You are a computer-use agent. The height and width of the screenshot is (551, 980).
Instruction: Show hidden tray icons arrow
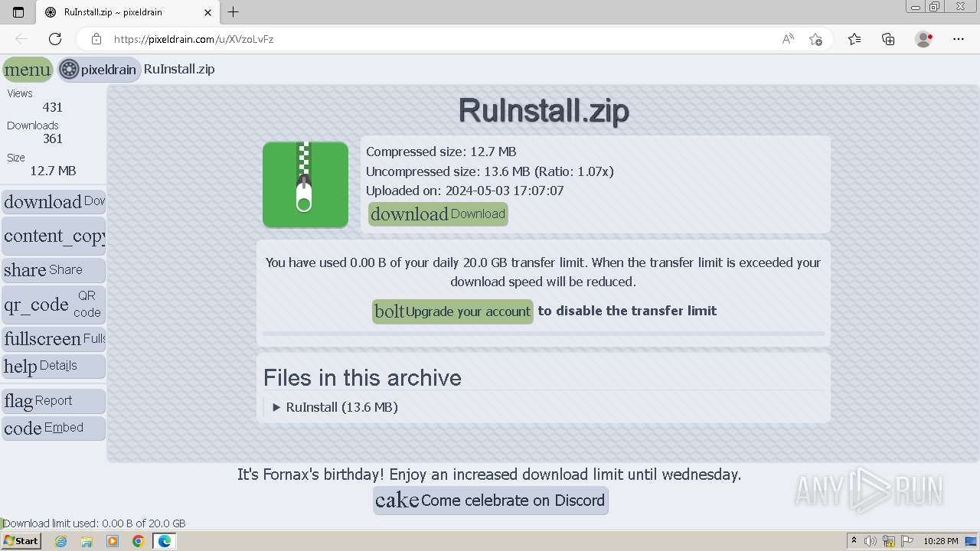click(x=854, y=541)
